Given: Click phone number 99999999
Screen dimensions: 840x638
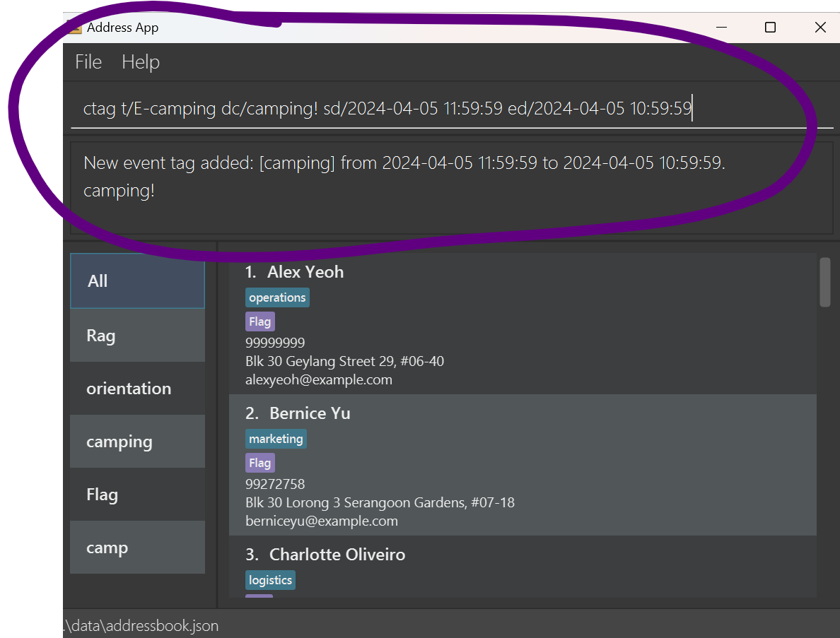Looking at the screenshot, I should [275, 343].
